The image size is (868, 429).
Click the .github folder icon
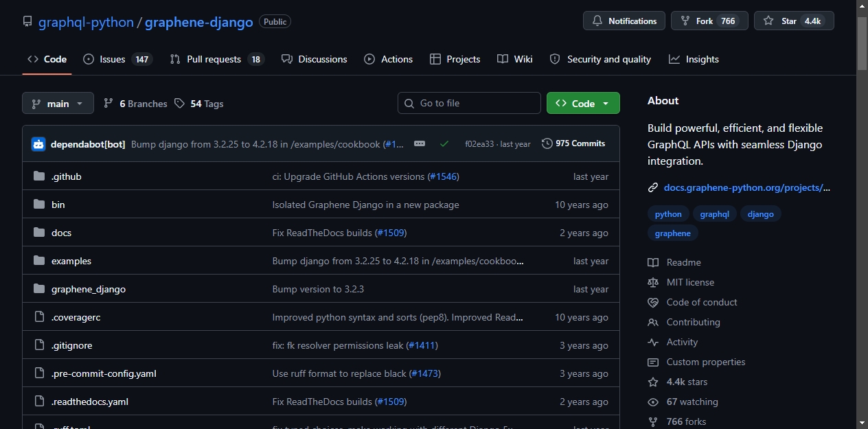point(39,176)
